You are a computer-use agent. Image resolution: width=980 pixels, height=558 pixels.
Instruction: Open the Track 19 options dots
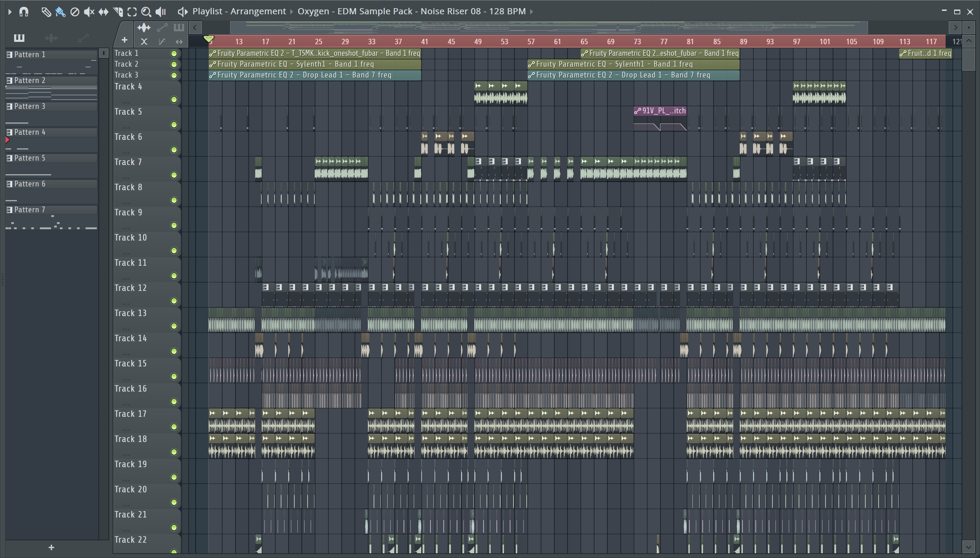click(x=126, y=479)
